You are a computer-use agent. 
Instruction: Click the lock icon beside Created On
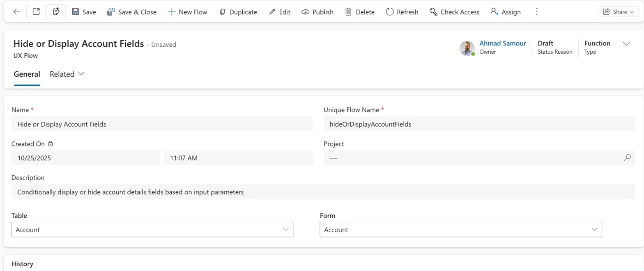51,144
